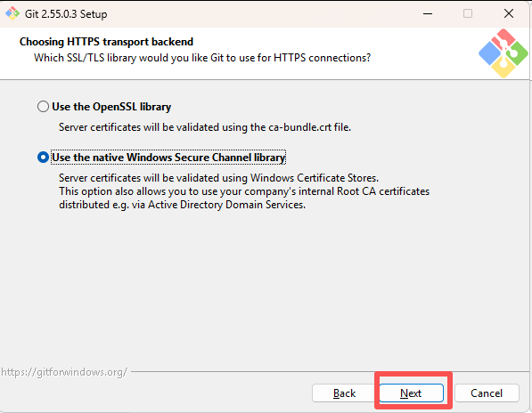The height and width of the screenshot is (413, 532).
Task: Click the 'Choosing HTTPS transport backend' heading
Action: (106, 42)
